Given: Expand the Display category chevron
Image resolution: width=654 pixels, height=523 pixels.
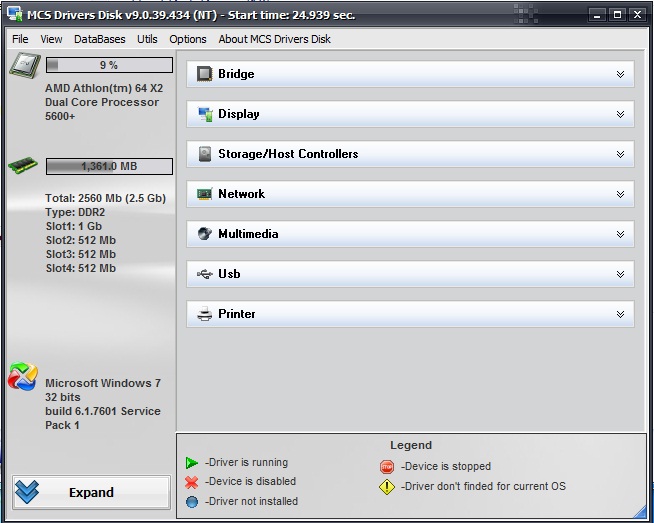Looking at the screenshot, I should click(x=620, y=114).
